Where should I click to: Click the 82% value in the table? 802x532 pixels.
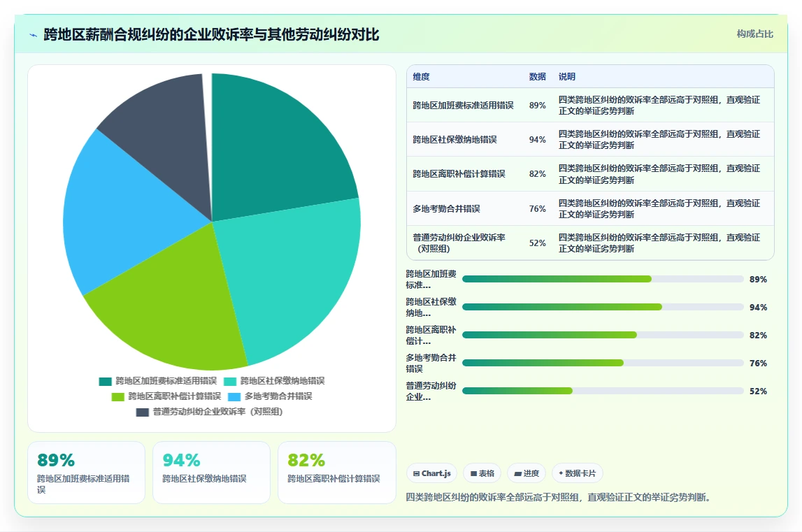(537, 174)
